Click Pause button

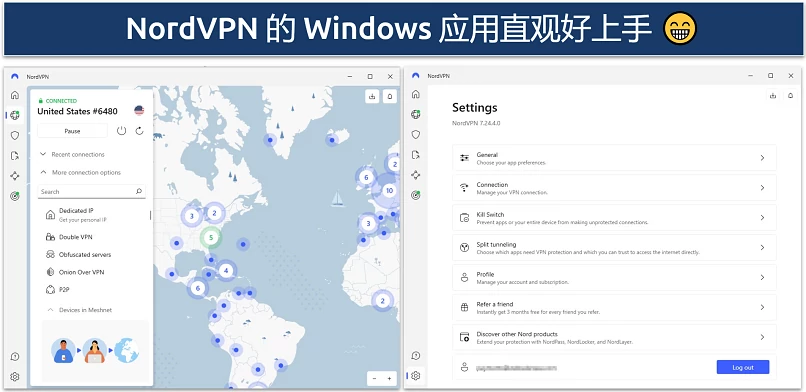(x=72, y=131)
